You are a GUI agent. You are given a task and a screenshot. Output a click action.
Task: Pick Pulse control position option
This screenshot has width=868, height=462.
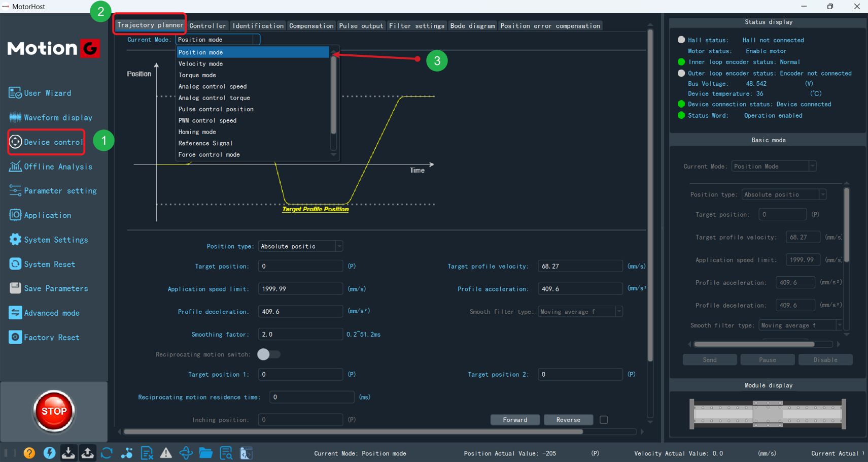253,109
